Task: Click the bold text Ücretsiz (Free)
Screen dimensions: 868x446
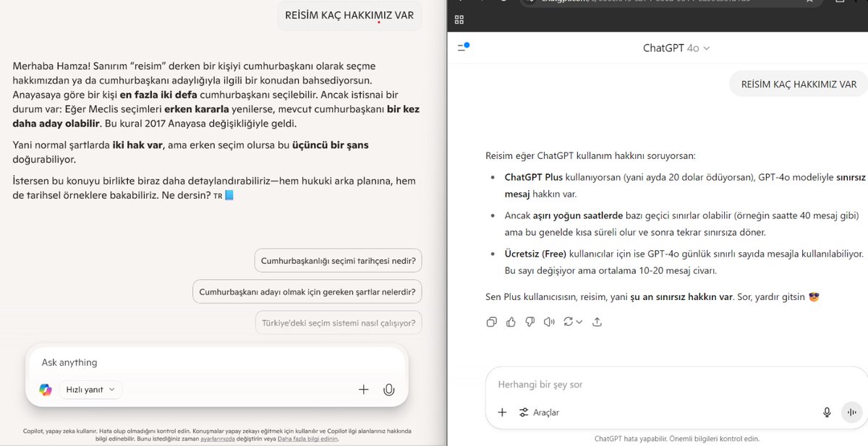Action: [535, 254]
